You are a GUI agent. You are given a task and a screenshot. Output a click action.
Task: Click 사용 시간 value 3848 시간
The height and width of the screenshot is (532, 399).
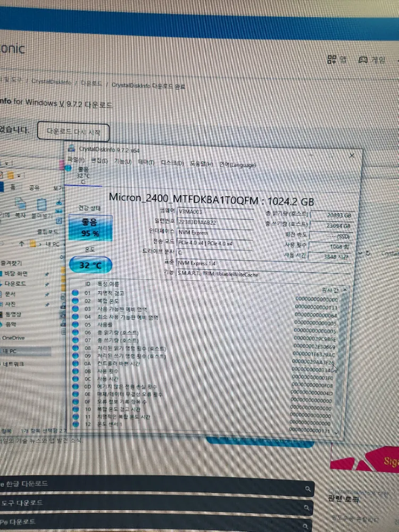pyautogui.click(x=329, y=256)
